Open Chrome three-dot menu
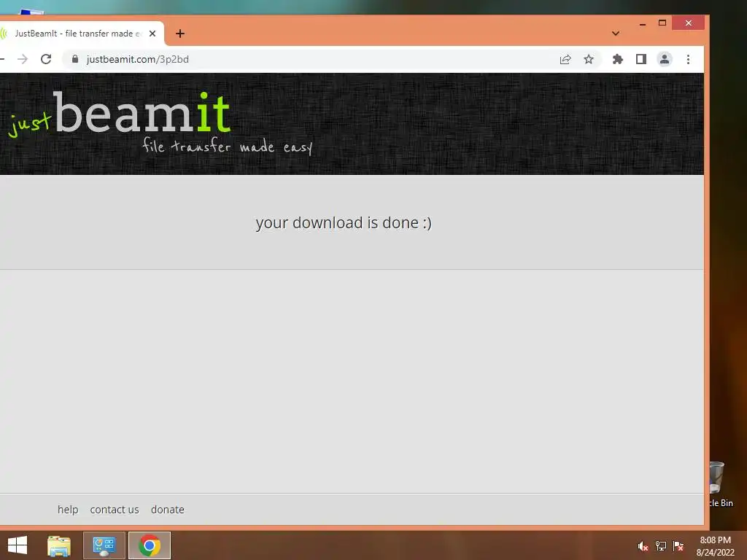 coord(688,59)
